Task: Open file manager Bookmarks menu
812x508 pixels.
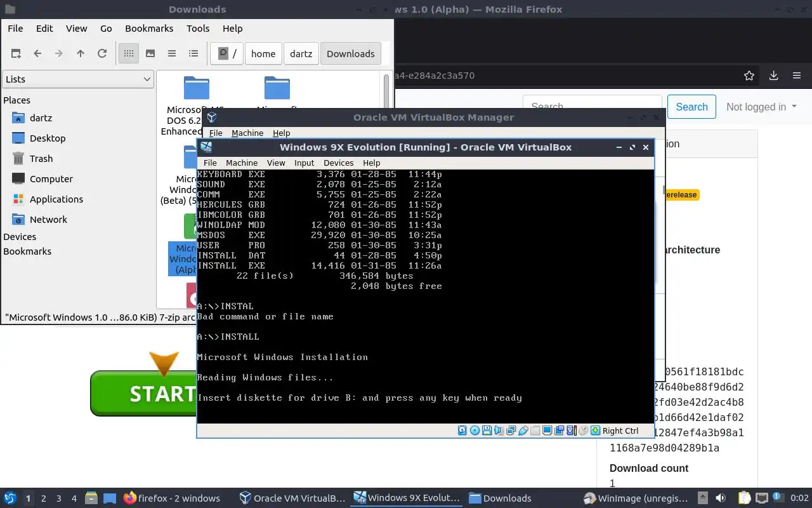Action: [149, 28]
